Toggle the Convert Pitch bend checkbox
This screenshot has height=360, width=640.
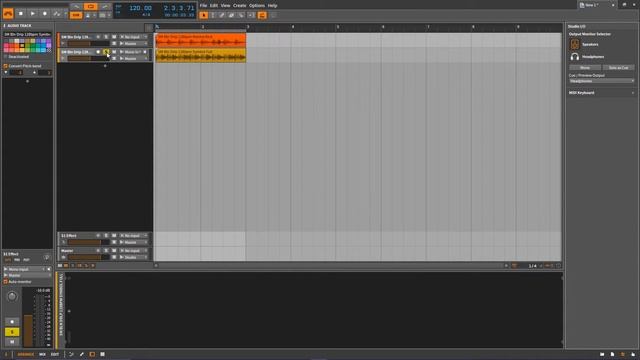pos(6,66)
